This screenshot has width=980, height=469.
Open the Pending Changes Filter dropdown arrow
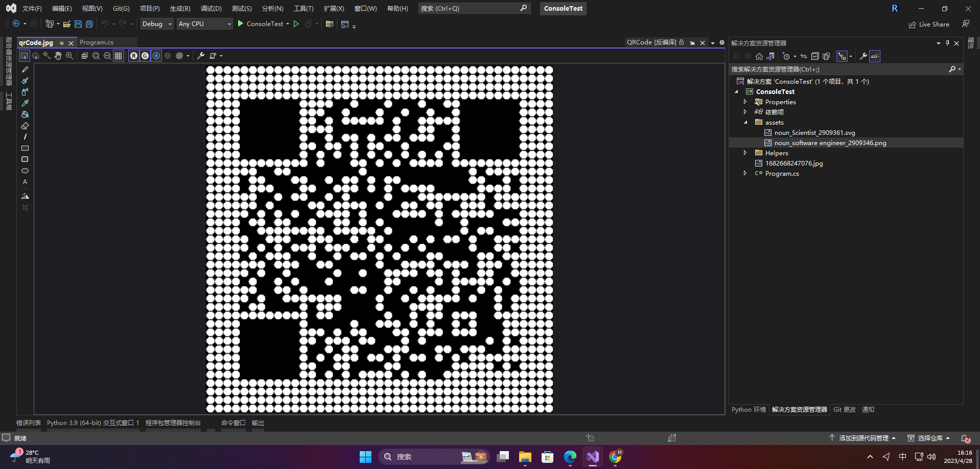coord(795,56)
